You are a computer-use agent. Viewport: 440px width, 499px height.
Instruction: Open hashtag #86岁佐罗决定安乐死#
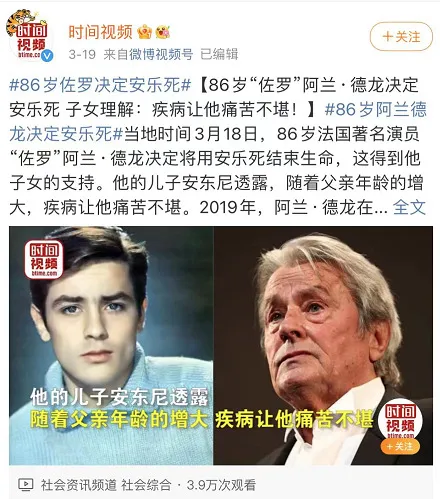100,85
